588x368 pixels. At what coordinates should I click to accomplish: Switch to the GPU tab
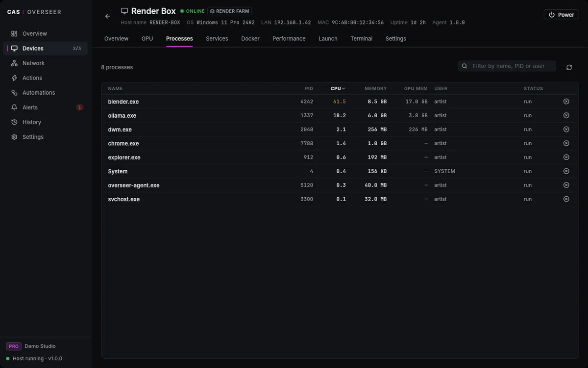(x=147, y=39)
